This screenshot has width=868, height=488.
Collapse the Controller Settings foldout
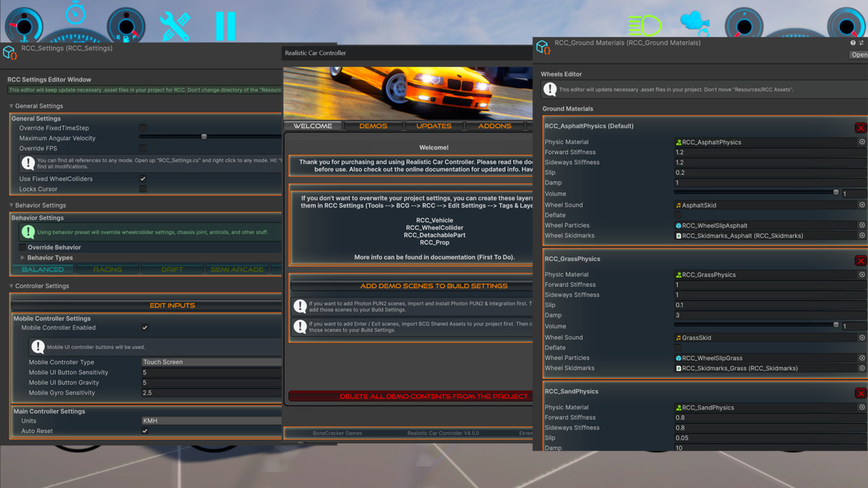[12, 286]
